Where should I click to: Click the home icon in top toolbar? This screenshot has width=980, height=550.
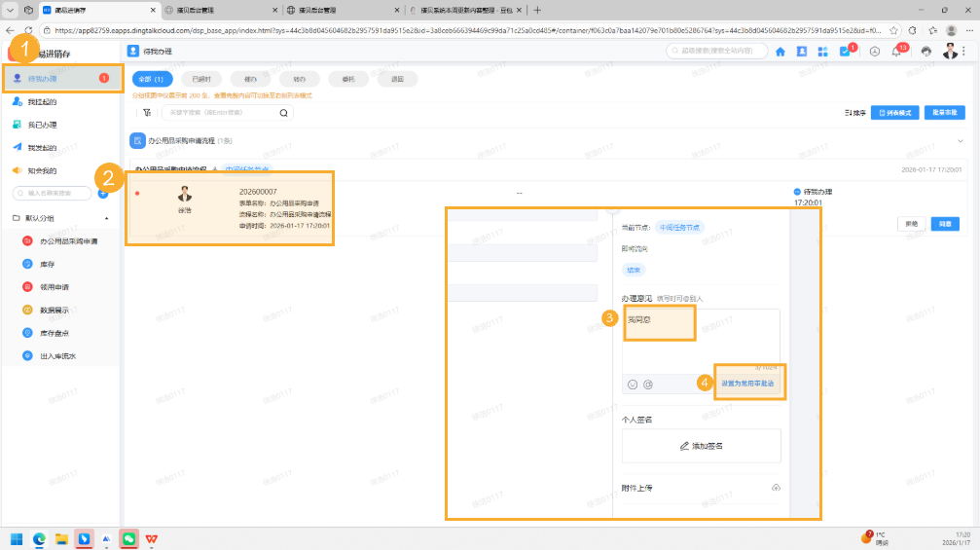click(780, 52)
